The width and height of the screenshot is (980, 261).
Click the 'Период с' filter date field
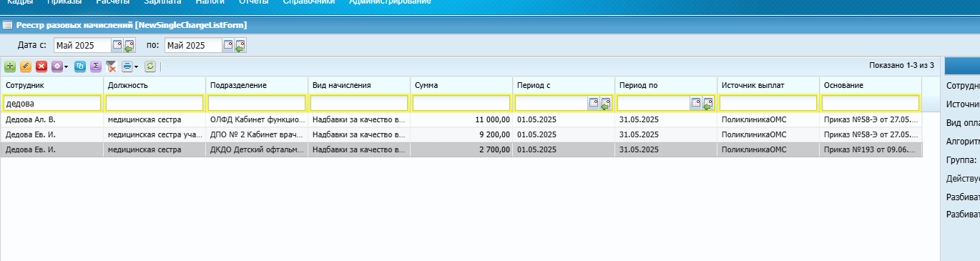[x=552, y=103]
